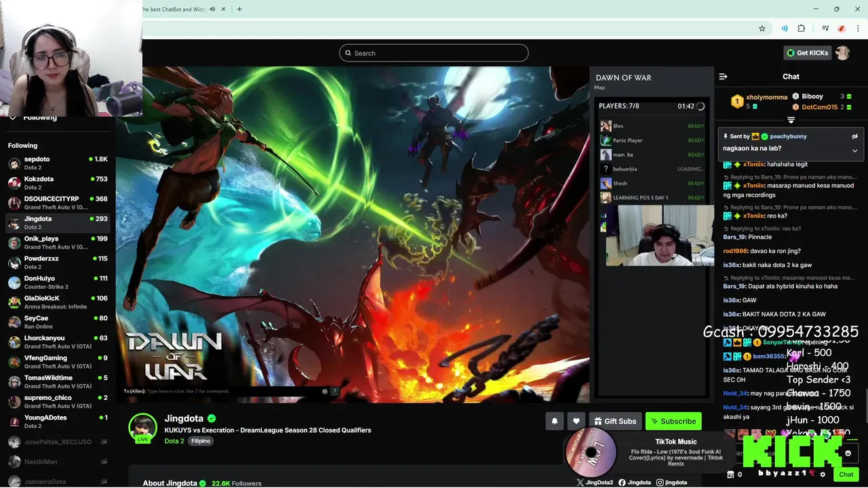Open VfengGaming channel in the sidebar
The image size is (868, 488).
coord(58,362)
